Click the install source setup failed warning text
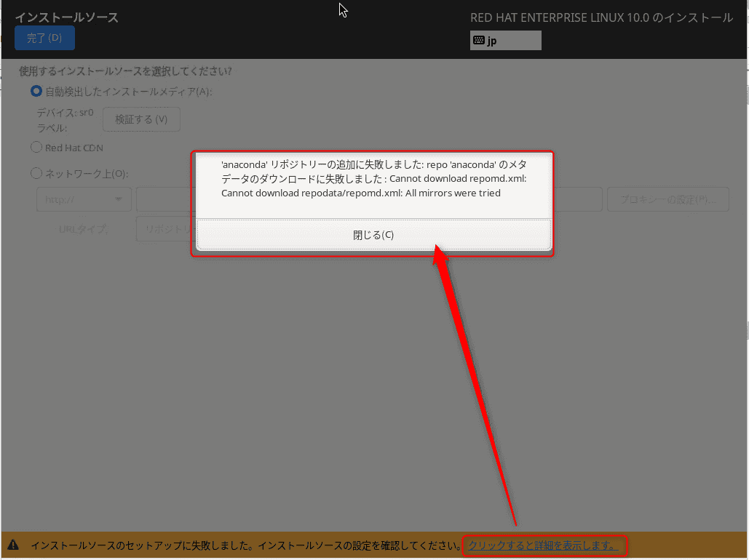 click(x=245, y=545)
